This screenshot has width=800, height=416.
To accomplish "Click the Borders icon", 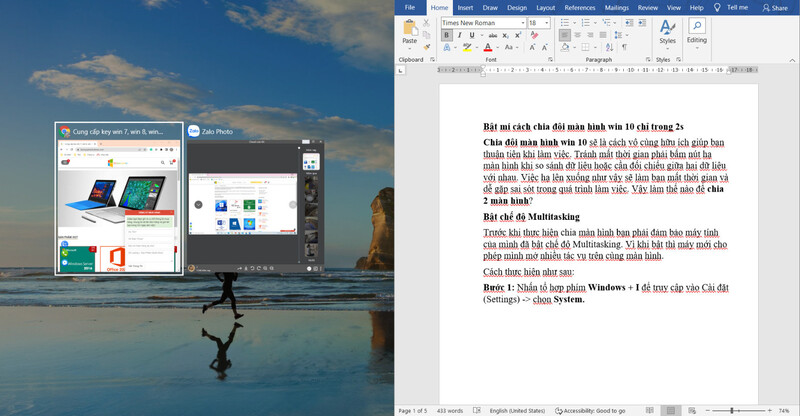I will tap(586, 47).
